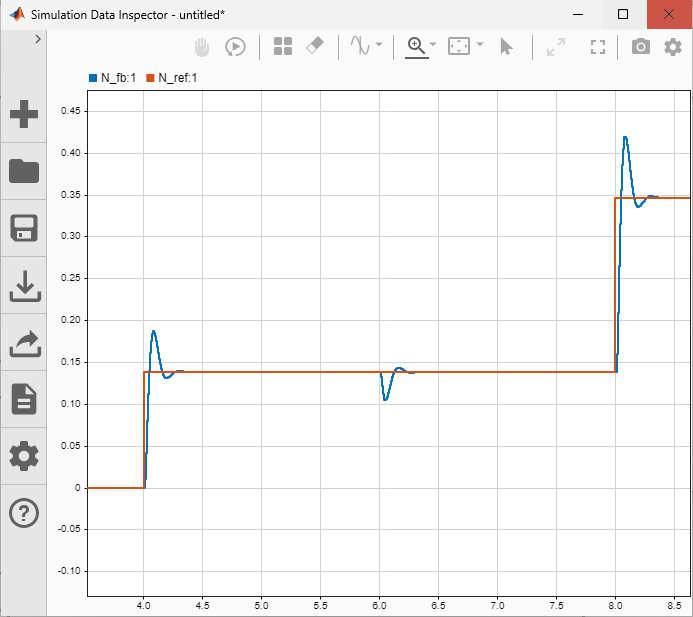
Task: Click the N_fb:1 blue legend swatch
Action: point(92,78)
